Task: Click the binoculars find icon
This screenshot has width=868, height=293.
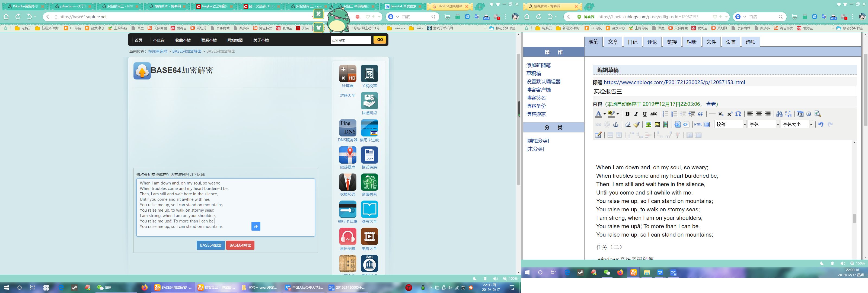Action: click(x=779, y=114)
